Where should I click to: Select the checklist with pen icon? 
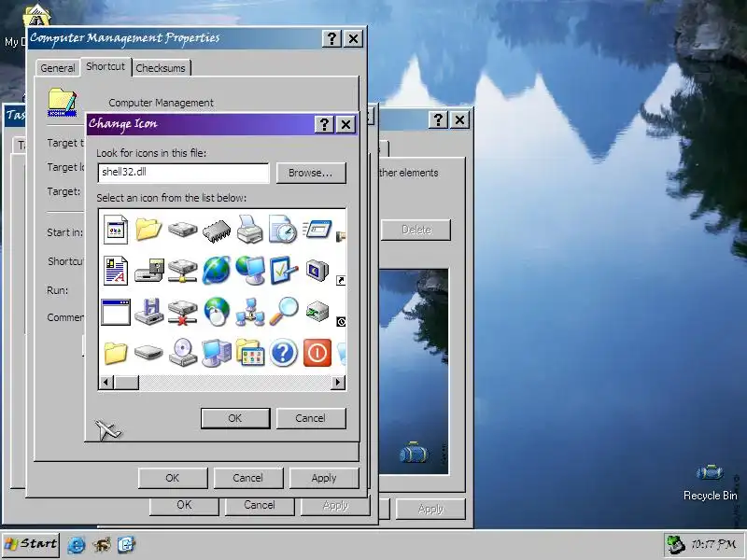point(284,271)
